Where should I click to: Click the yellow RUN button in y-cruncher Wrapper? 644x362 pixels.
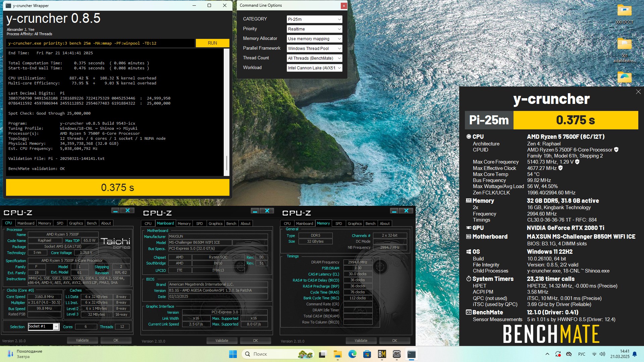pyautogui.click(x=212, y=43)
